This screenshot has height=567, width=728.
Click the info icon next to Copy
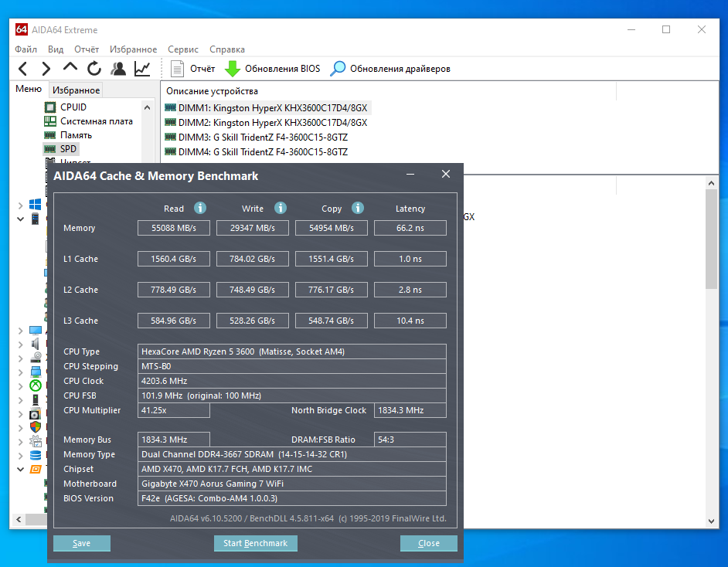tap(358, 208)
